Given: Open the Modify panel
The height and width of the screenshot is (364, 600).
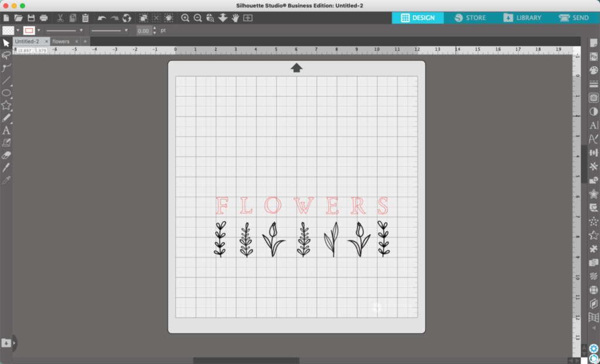Looking at the screenshot, I should point(594,180).
